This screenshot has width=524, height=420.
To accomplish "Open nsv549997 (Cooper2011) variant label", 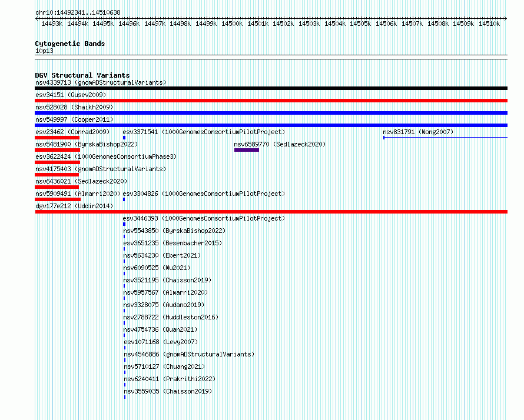I will (74, 119).
